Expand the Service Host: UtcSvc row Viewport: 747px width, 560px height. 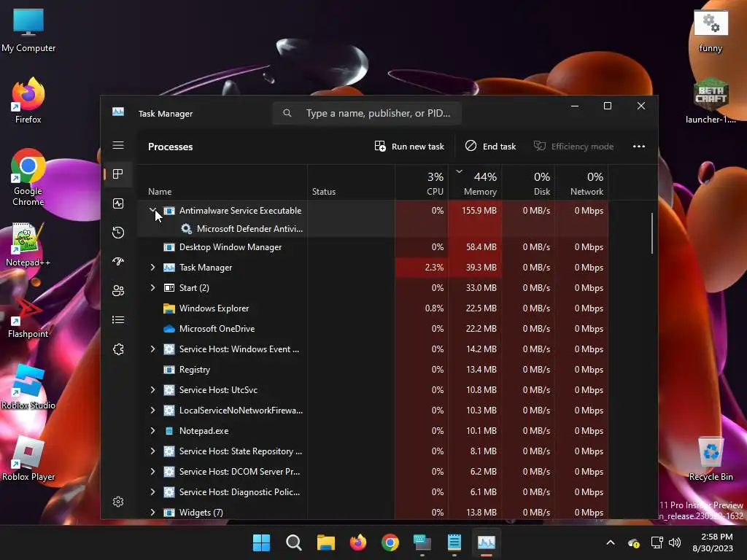152,389
